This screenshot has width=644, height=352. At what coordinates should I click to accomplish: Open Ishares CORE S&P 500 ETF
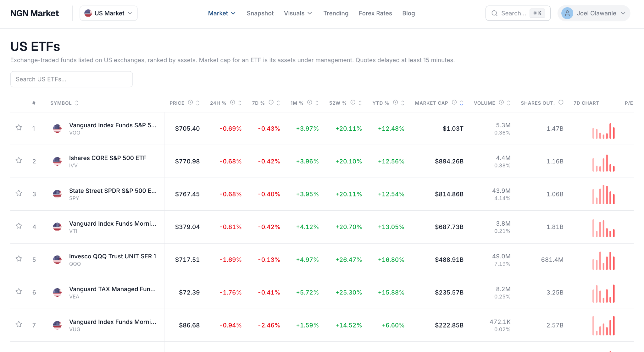[108, 158]
